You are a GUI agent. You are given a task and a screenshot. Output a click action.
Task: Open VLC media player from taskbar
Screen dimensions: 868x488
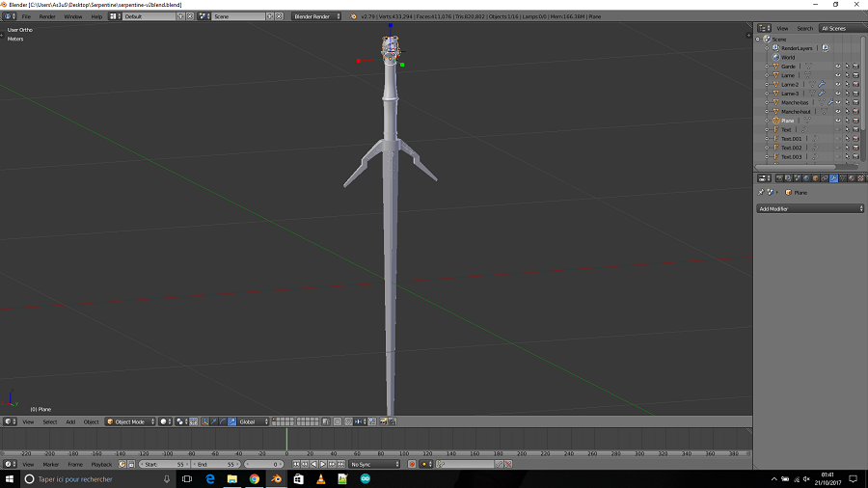pyautogui.click(x=320, y=479)
